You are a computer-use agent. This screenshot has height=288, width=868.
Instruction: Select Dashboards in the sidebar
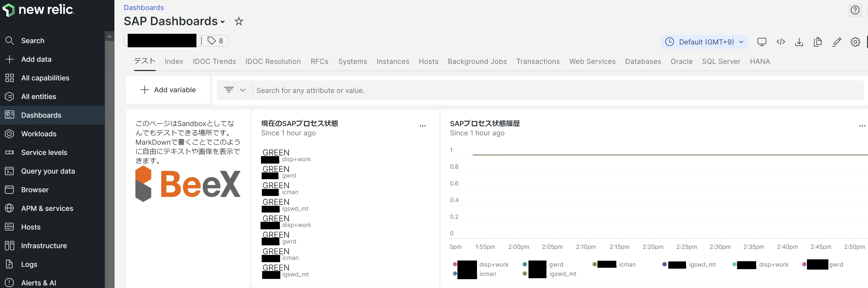[x=52, y=115]
